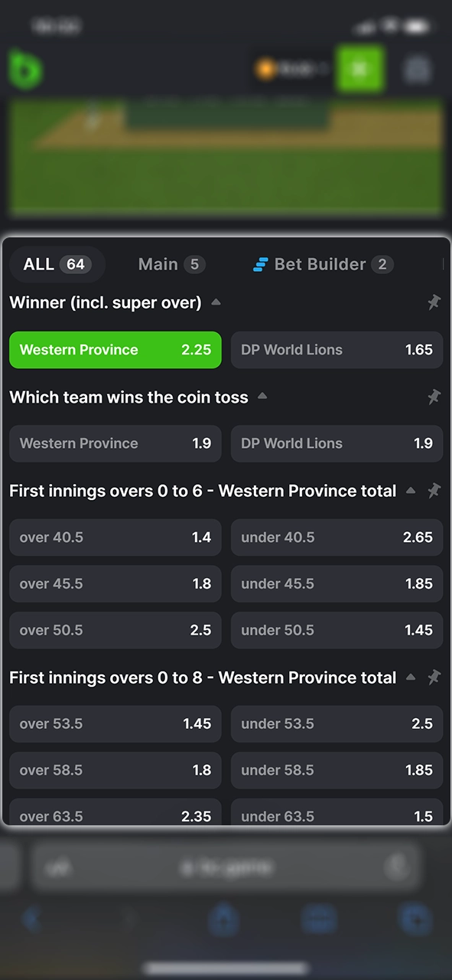This screenshot has width=452, height=980.
Task: Open the betslip bag icon in the header
Action: pyautogui.click(x=418, y=69)
